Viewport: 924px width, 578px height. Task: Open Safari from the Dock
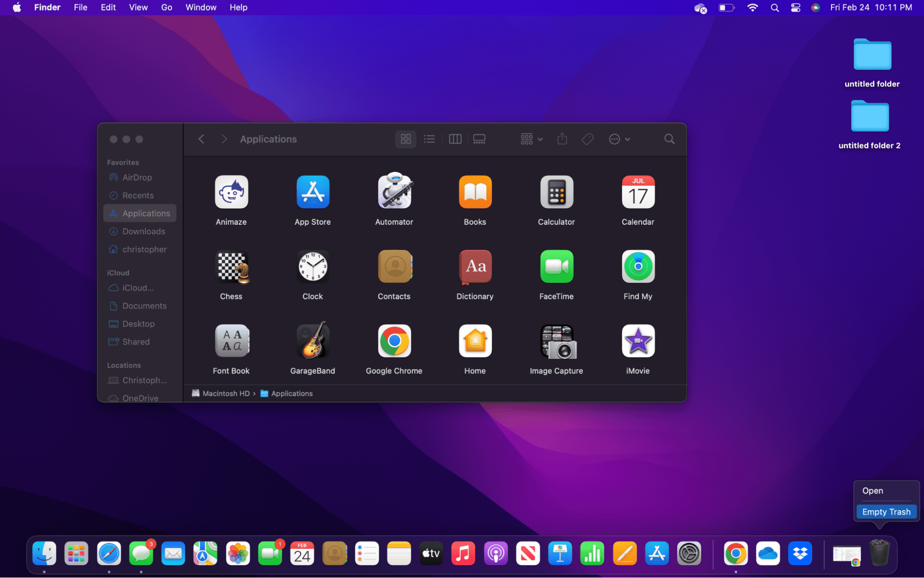pyautogui.click(x=109, y=553)
